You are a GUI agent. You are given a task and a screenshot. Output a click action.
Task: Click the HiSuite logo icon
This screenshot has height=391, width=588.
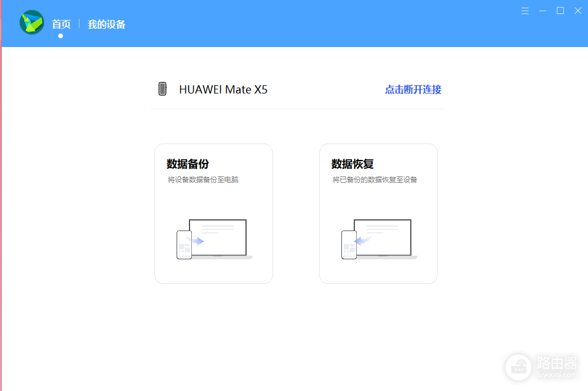tap(32, 22)
